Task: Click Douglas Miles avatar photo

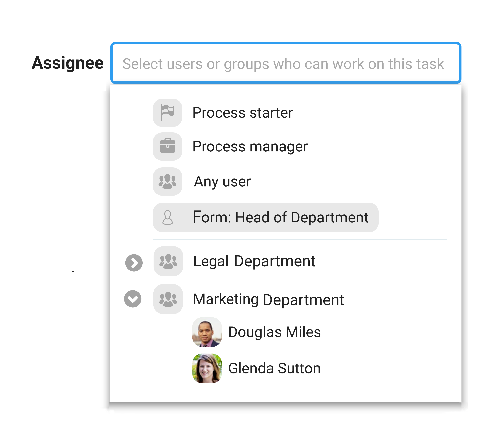Action: (x=207, y=332)
